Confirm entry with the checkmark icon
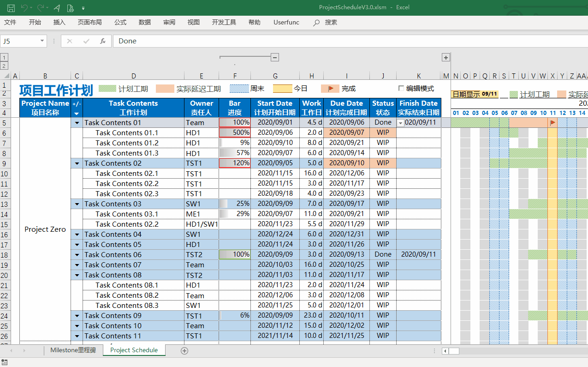This screenshot has width=588, height=367. pyautogui.click(x=86, y=41)
